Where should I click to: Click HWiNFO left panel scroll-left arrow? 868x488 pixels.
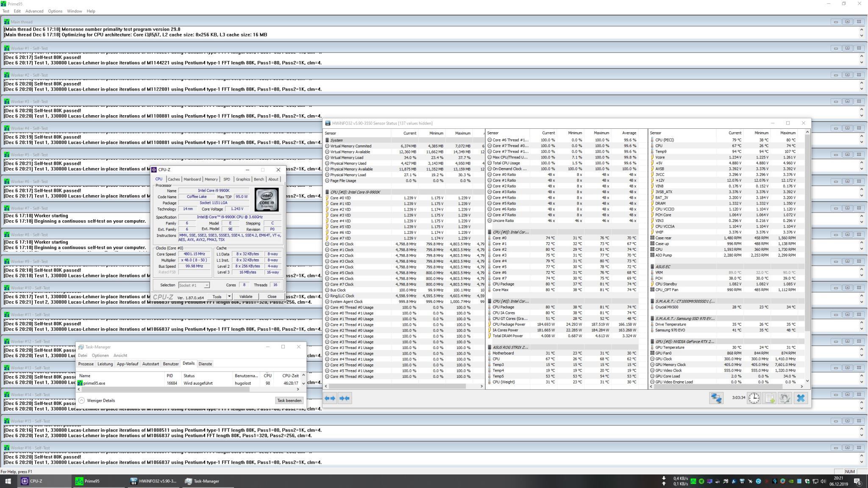[326, 386]
